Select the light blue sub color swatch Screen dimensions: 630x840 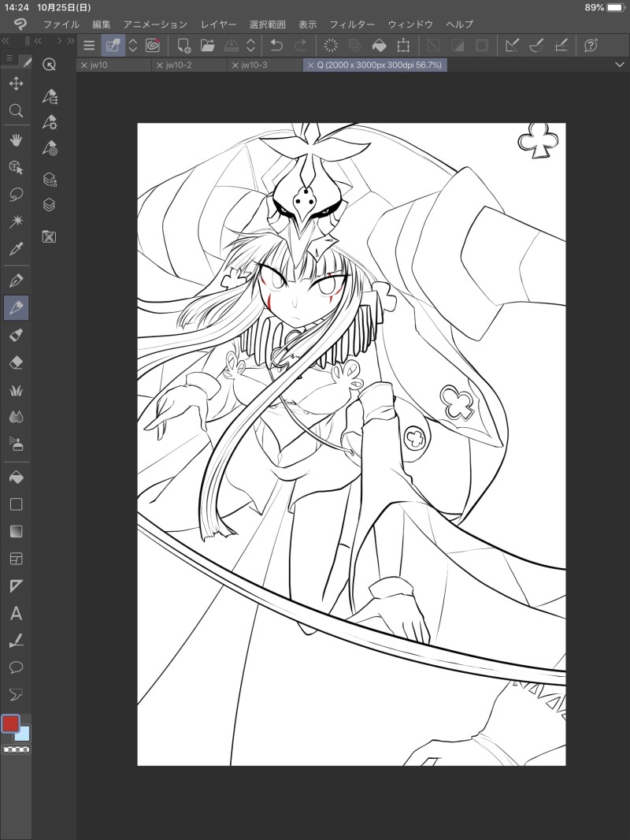(x=24, y=734)
